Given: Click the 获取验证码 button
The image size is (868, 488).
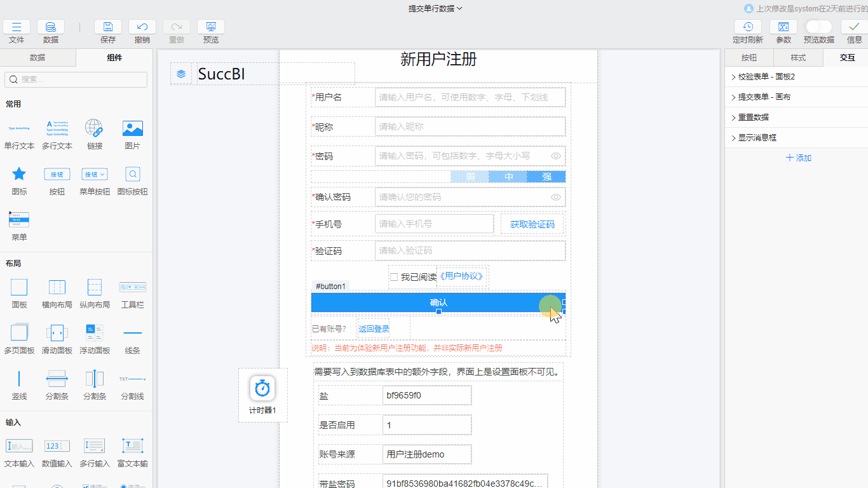Looking at the screenshot, I should [x=532, y=224].
